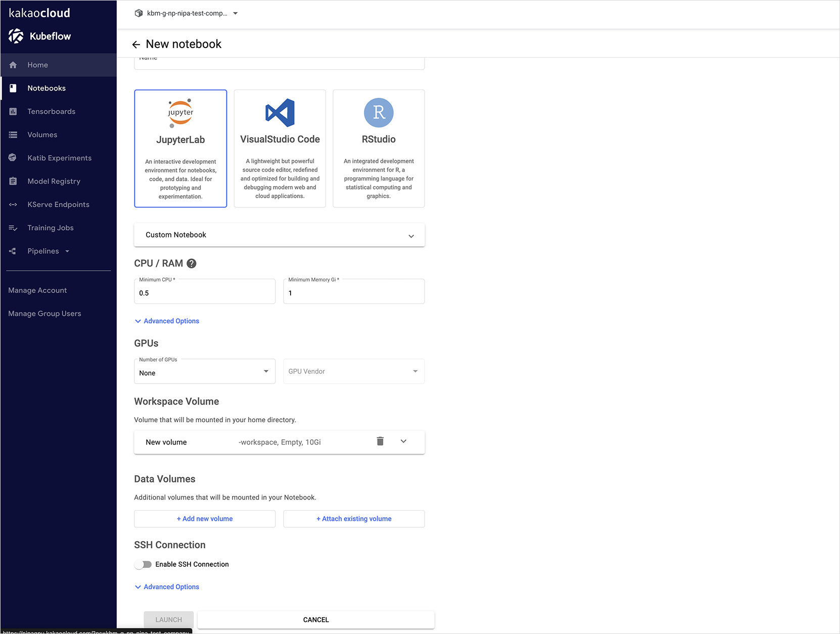Image resolution: width=840 pixels, height=634 pixels.
Task: Click the RStudio R logo
Action: click(x=379, y=112)
